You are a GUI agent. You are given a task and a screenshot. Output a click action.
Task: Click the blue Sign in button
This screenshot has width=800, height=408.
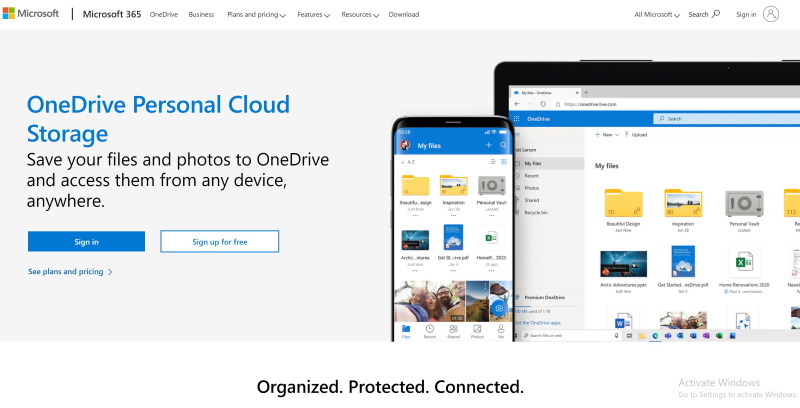(x=86, y=242)
